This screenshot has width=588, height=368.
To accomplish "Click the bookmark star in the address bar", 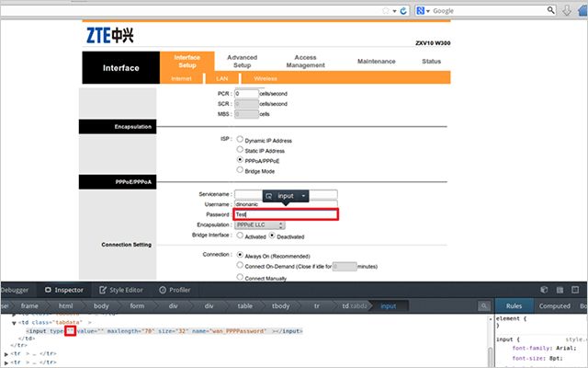I will (x=386, y=11).
